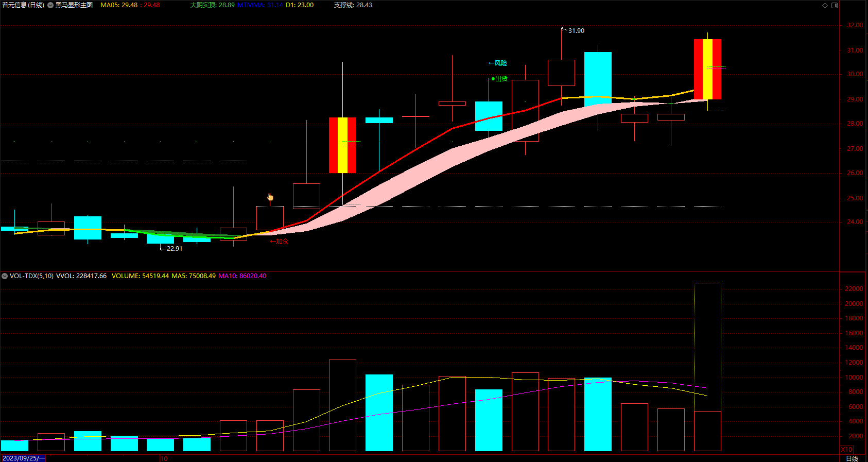
Task: Click the VOLUME: 54519.44 readout
Action: coord(140,276)
